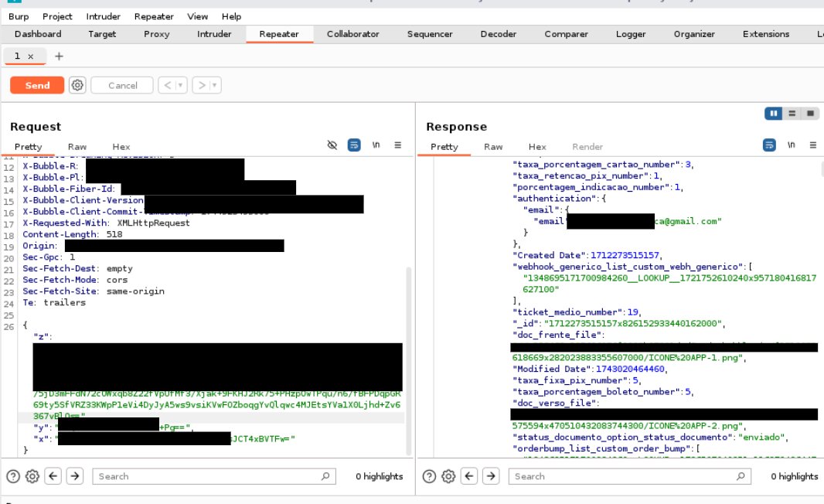The width and height of the screenshot is (824, 504).
Task: Set tabbed combined layout view
Action: pyautogui.click(x=810, y=114)
